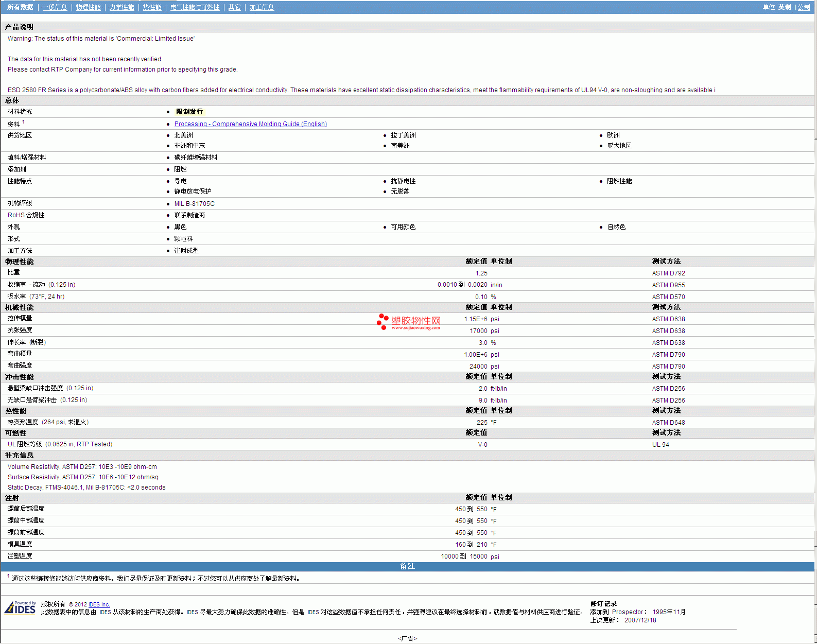This screenshot has width=817, height=644.
Task: Click the 亚太地区 supply region entry
Action: (619, 146)
